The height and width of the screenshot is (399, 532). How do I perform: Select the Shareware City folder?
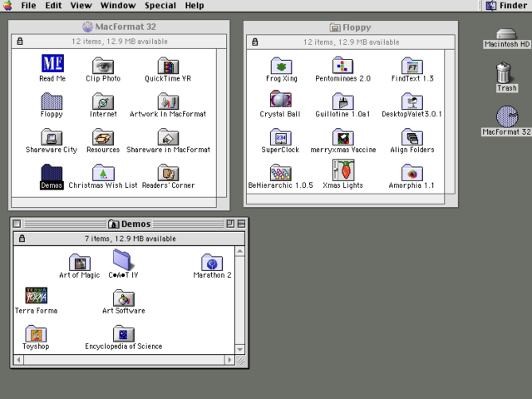pos(52,136)
